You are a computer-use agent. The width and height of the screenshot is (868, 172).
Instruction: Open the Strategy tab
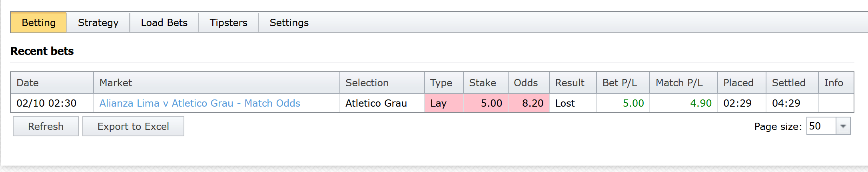coord(98,23)
